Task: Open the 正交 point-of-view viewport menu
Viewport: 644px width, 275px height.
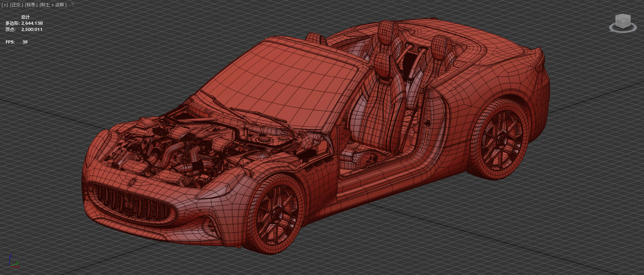Action: (x=16, y=5)
